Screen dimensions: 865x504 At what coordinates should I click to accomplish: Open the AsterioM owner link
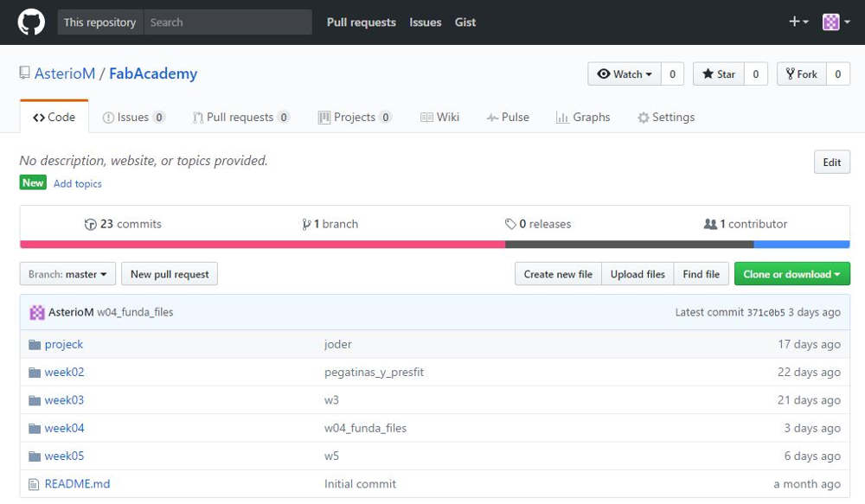[x=65, y=73]
